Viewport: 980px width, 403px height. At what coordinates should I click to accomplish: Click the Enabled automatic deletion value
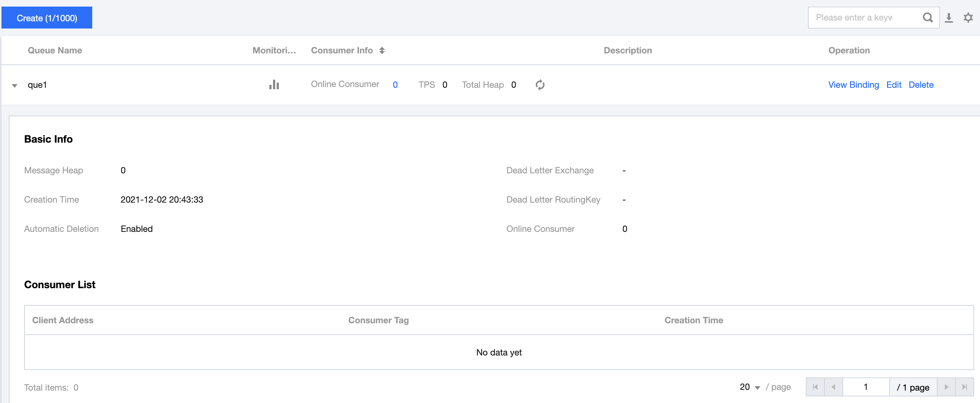(136, 229)
